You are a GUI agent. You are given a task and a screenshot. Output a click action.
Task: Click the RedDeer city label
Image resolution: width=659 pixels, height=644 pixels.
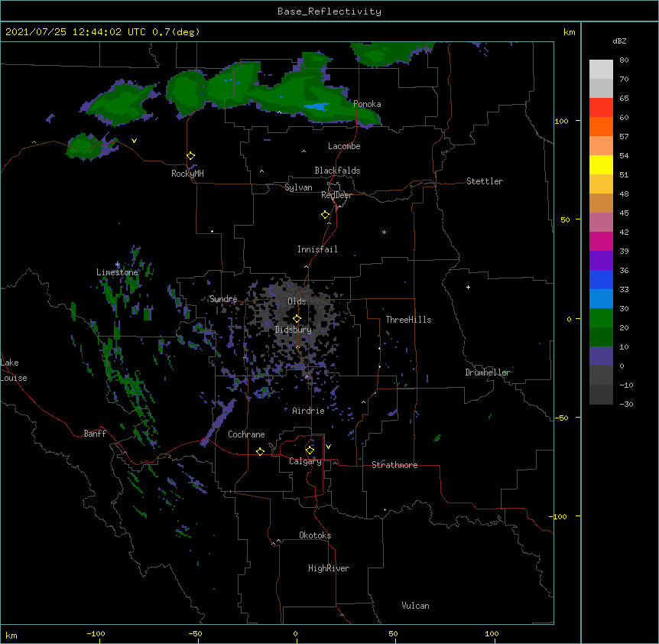[336, 195]
